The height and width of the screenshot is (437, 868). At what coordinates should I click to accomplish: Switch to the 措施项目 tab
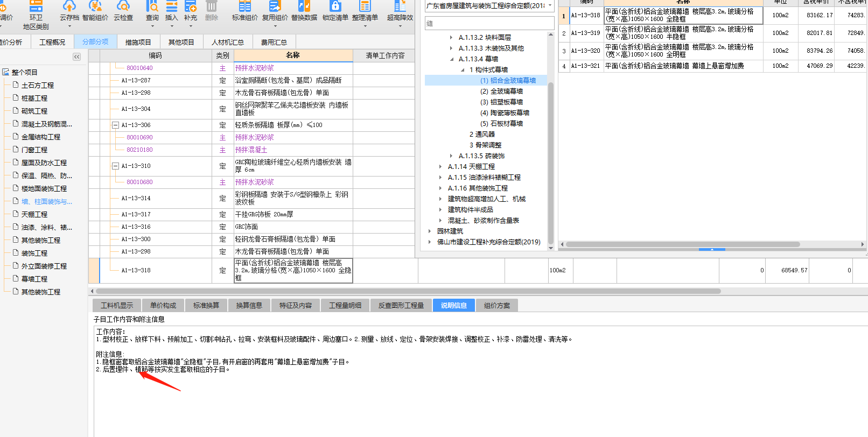click(138, 42)
